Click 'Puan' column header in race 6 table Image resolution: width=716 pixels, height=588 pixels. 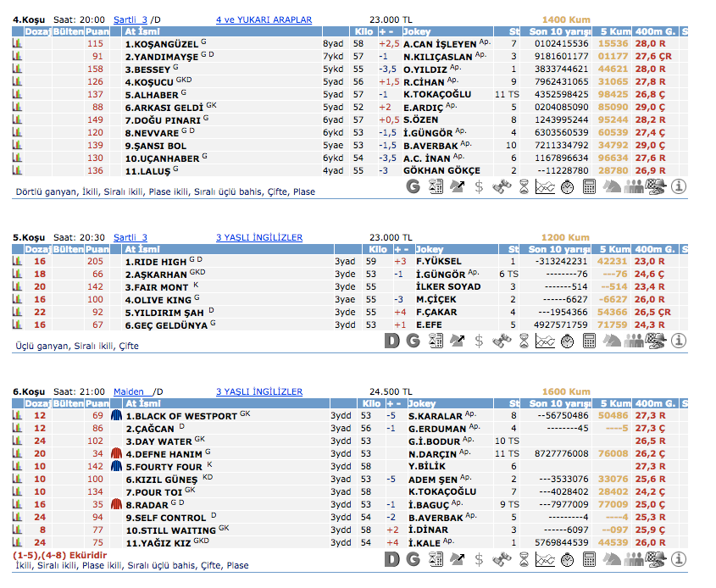tap(97, 404)
